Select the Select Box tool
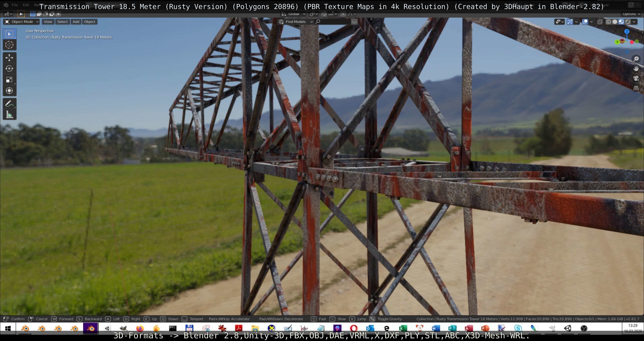Screen dimensions: 644x341 [10, 34]
